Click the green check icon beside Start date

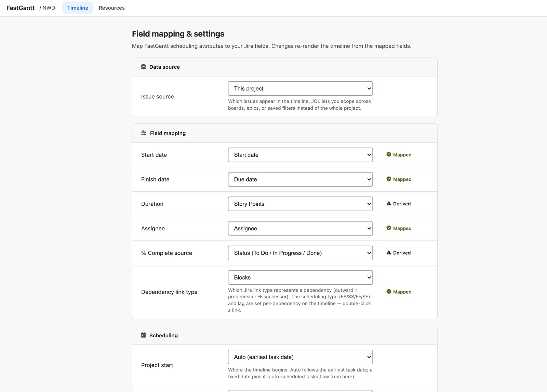389,154
